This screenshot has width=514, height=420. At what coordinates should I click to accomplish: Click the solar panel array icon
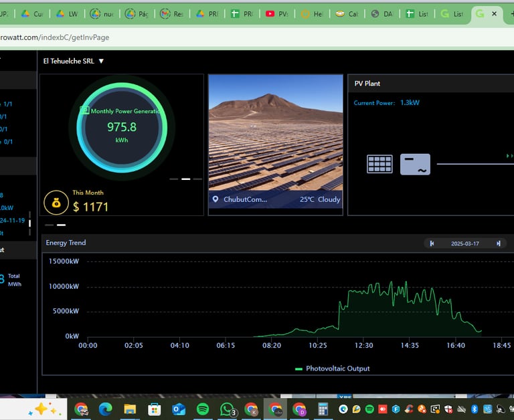pos(379,164)
